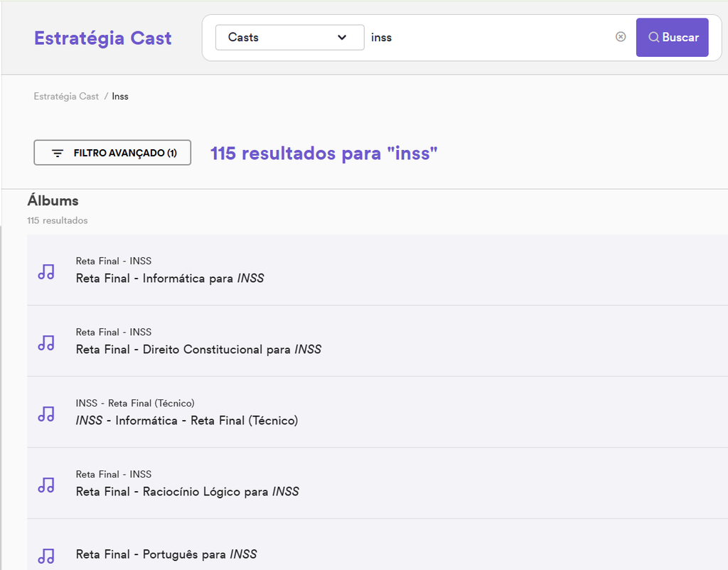Click the music icon for Raciocínio Lógico row
The width and height of the screenshot is (728, 570).
46,485
